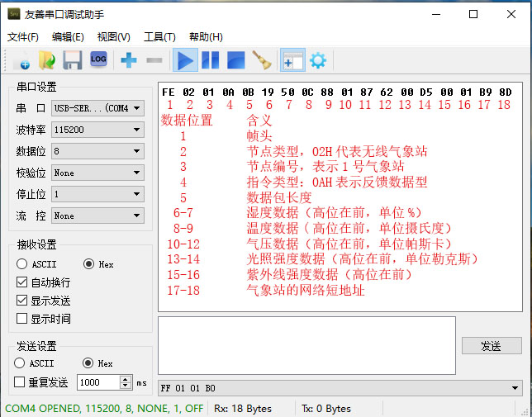Image resolution: width=532 pixels, height=417 pixels.
Task: Open the 校验位 None dropdown
Action: click(x=97, y=173)
